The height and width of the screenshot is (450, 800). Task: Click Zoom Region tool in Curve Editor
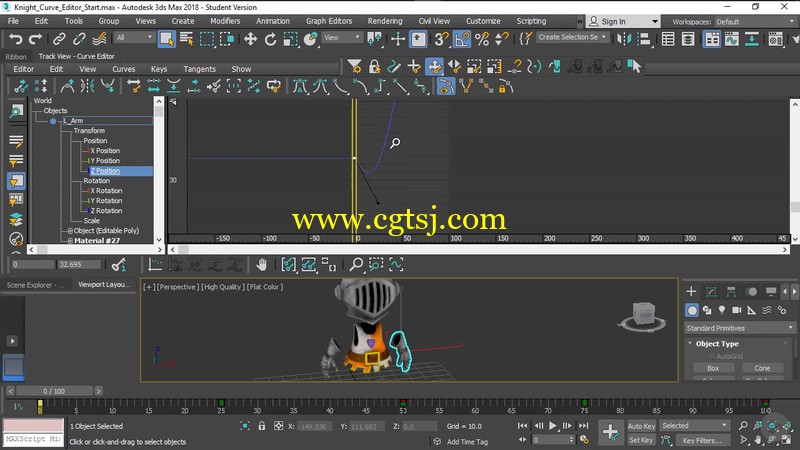click(x=376, y=264)
